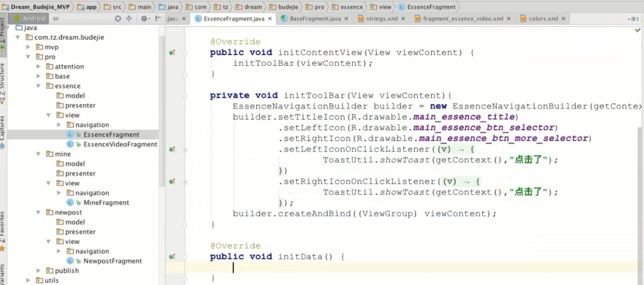Close the BaseFragment.java tab
This screenshot has height=285, width=644.
click(x=347, y=19)
